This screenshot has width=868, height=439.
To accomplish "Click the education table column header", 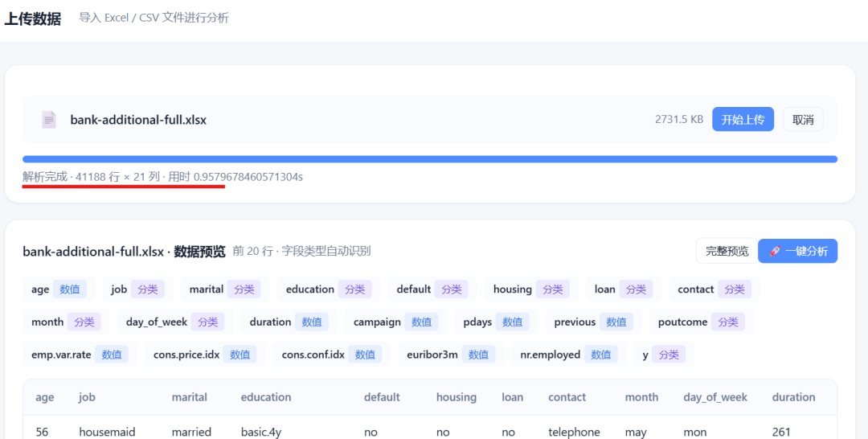I will click(x=266, y=397).
